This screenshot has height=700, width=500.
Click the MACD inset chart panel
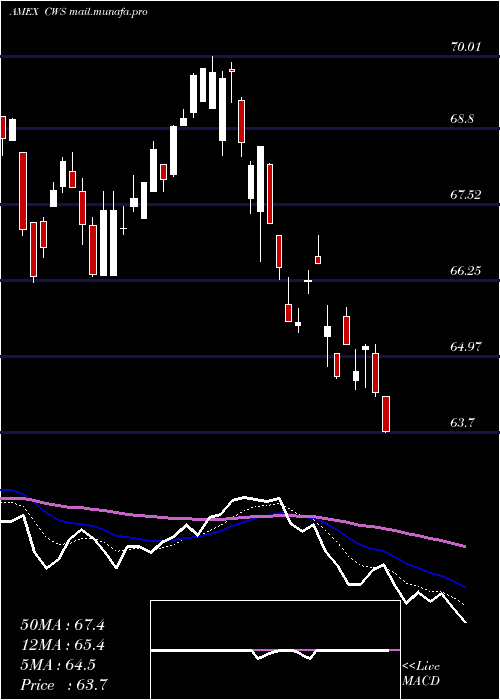pos(275,650)
